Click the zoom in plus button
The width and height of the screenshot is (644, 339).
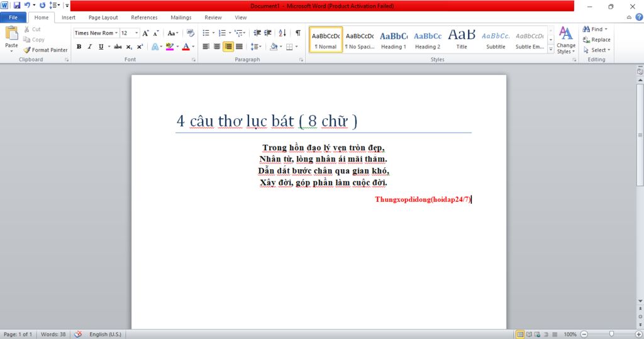click(639, 334)
